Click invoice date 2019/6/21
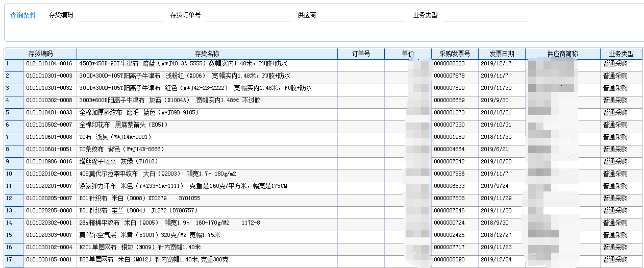The height and width of the screenshot is (268, 644). [494, 150]
